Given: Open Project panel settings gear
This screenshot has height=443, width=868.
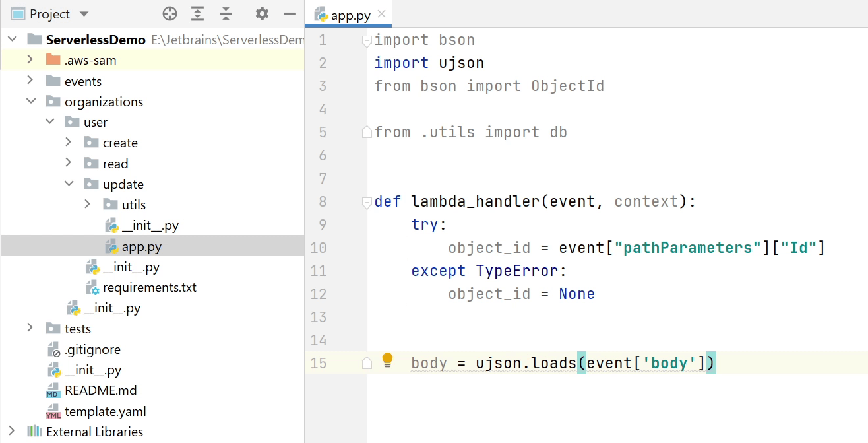Looking at the screenshot, I should point(262,14).
